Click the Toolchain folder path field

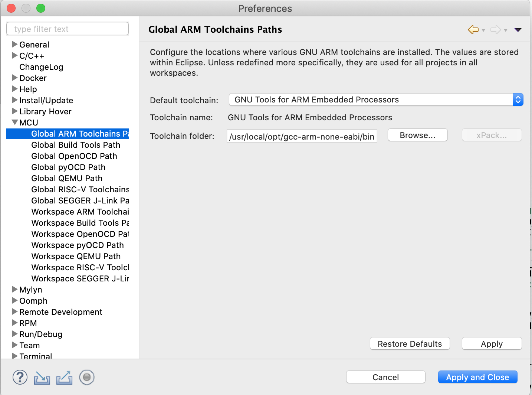click(302, 136)
